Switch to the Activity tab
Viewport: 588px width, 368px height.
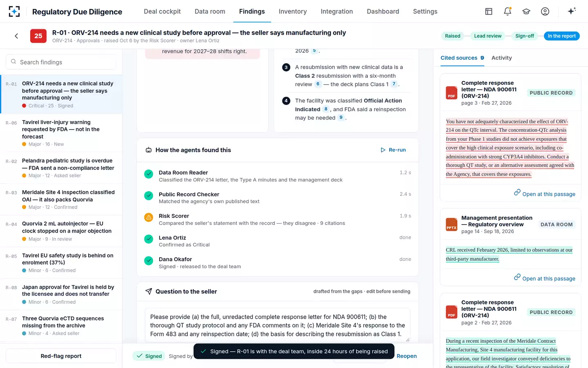point(501,58)
